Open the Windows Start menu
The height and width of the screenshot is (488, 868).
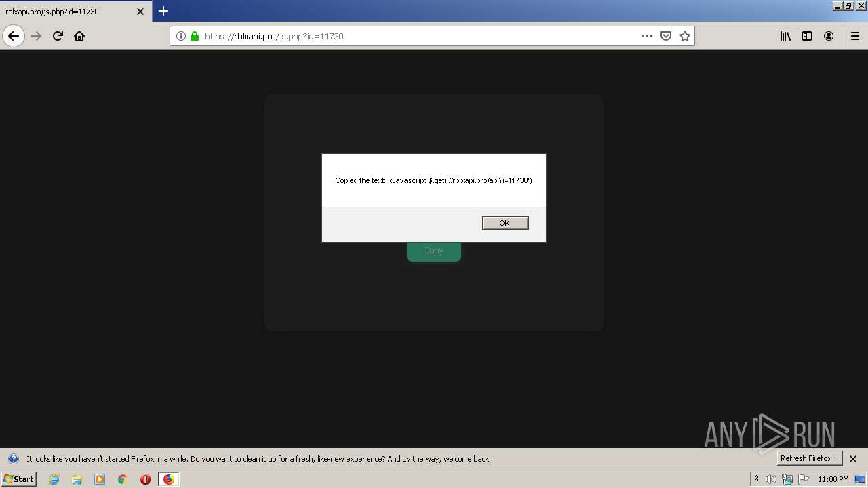click(18, 479)
